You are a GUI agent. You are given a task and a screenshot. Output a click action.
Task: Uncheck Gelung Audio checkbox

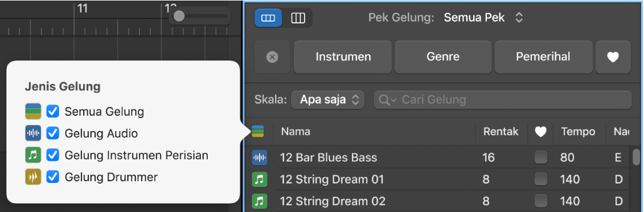pos(52,133)
